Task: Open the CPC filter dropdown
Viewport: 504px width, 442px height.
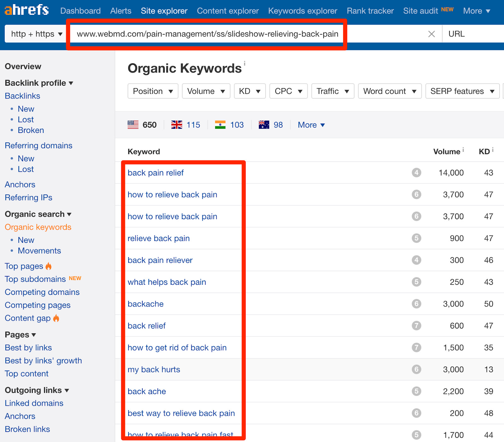Action: 289,91
